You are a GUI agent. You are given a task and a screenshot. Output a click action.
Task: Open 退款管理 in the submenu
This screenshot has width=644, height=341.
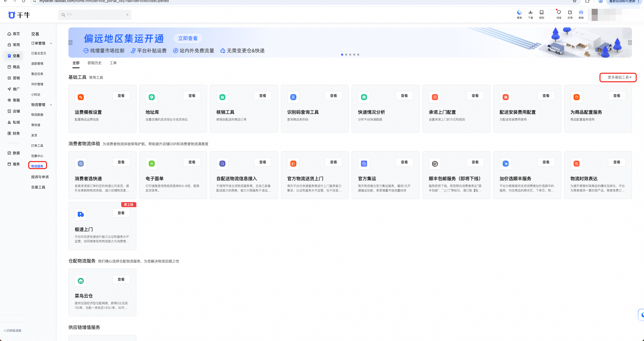coord(37,64)
